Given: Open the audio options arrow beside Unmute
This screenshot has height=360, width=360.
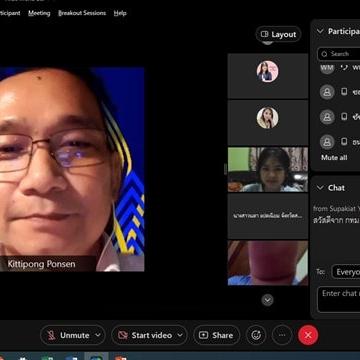Looking at the screenshot, I should click(x=98, y=335).
